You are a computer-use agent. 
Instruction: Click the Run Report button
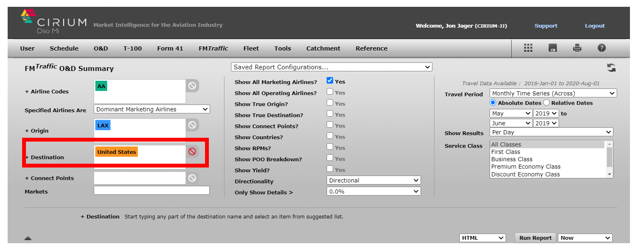tap(535, 238)
